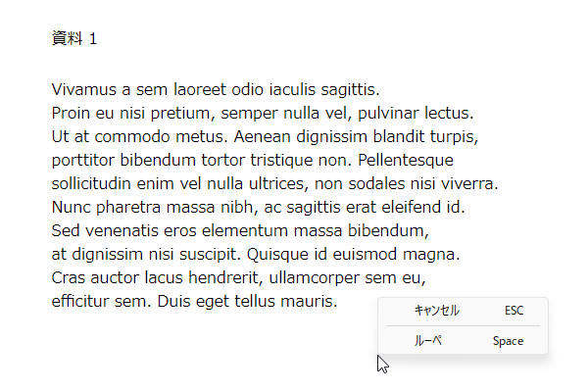This screenshot has height=392, width=588.
Task: Click the word pulvinar in second line
Action: click(388, 114)
